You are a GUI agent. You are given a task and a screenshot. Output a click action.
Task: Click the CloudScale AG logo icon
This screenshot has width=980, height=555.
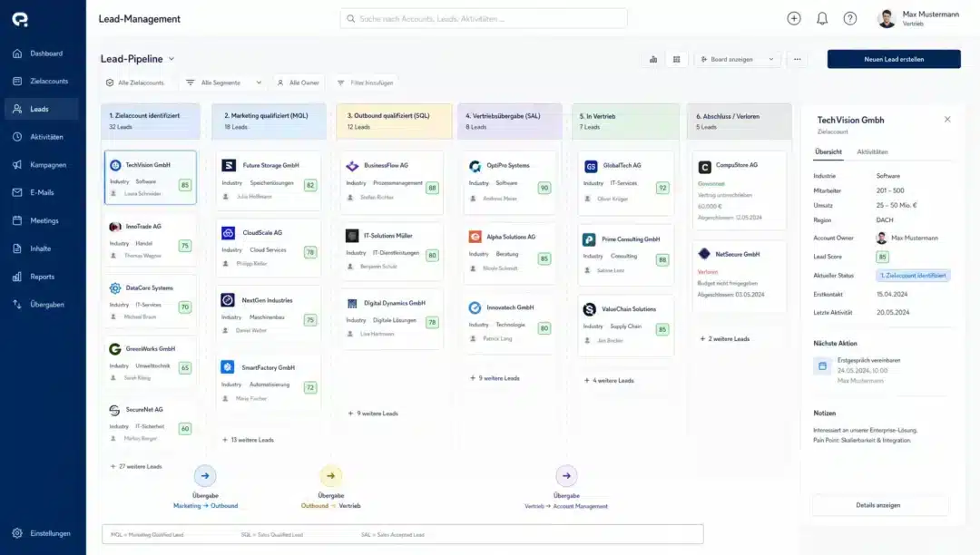[x=228, y=233]
